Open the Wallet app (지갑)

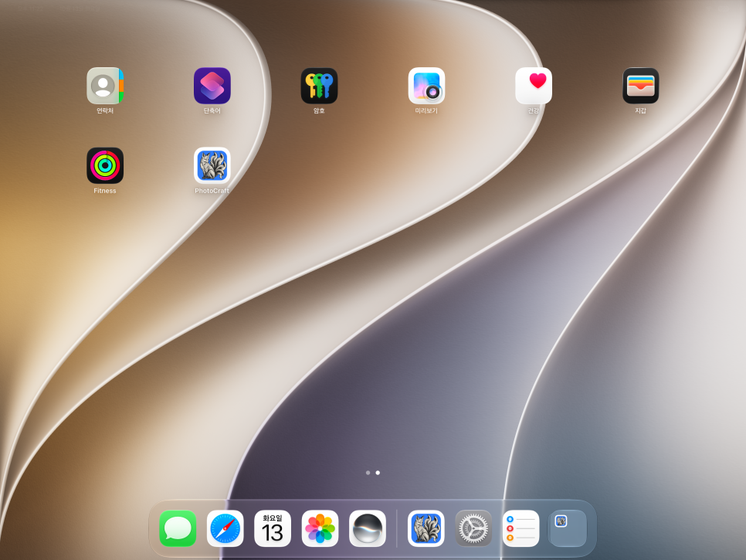coord(640,86)
